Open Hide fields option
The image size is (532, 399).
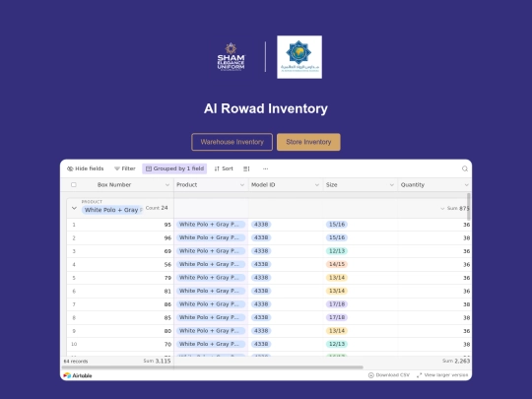click(x=85, y=168)
